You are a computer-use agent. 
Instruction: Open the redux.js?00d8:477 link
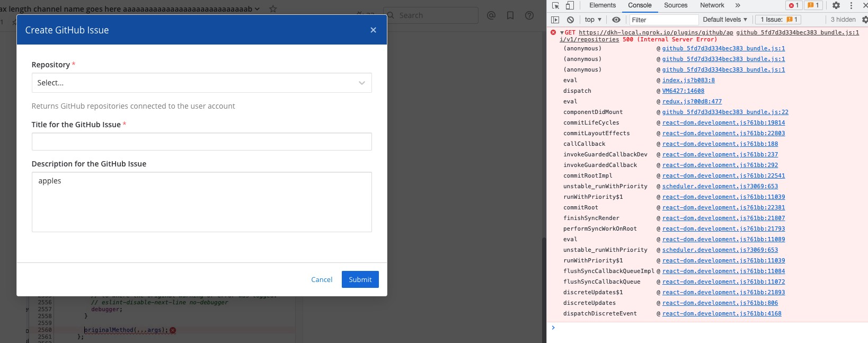click(x=692, y=101)
